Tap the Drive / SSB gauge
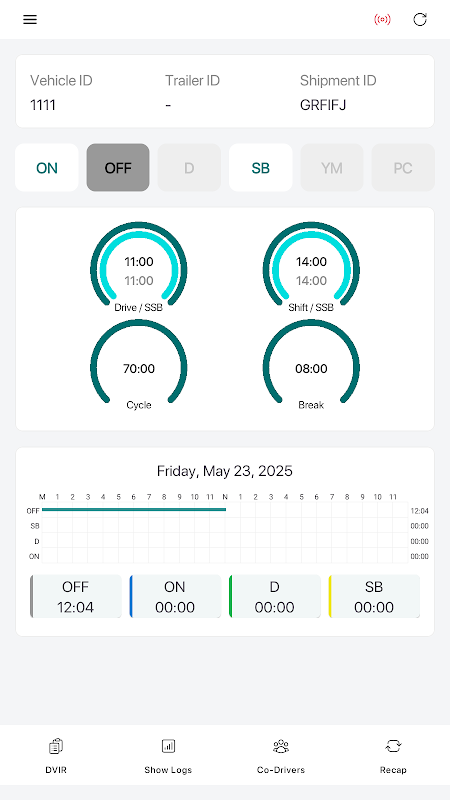Viewport: 450px width, 800px height. 139,267
